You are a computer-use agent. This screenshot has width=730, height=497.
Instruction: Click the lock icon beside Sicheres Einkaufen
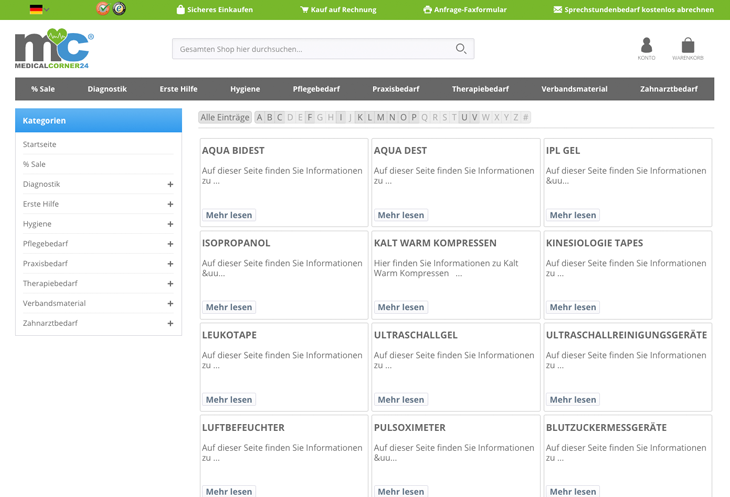[x=181, y=9]
